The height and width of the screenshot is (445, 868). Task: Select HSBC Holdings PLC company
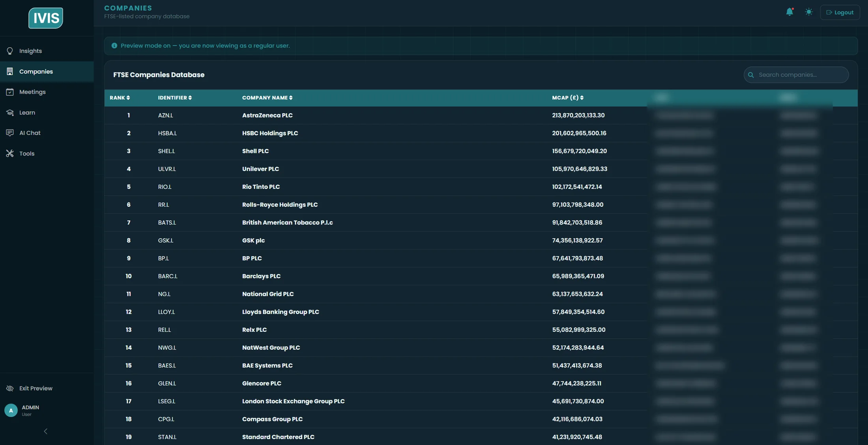270,133
